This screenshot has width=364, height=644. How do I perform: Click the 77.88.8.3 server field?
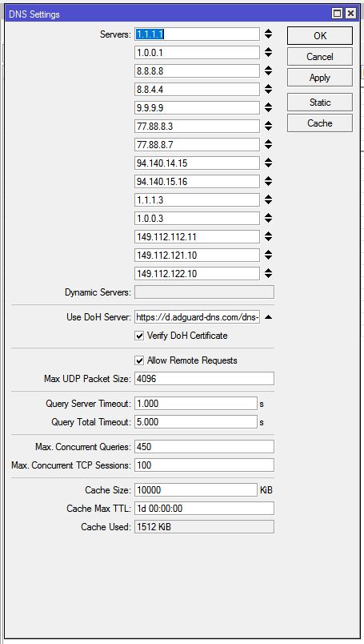[197, 126]
